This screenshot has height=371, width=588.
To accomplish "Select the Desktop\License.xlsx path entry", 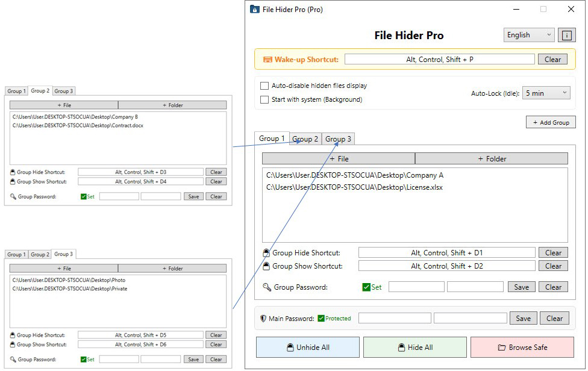I will 354,187.
